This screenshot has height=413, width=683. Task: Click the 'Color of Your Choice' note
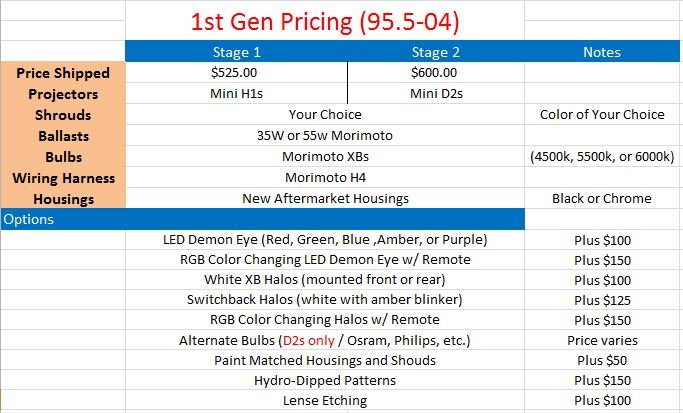[602, 114]
